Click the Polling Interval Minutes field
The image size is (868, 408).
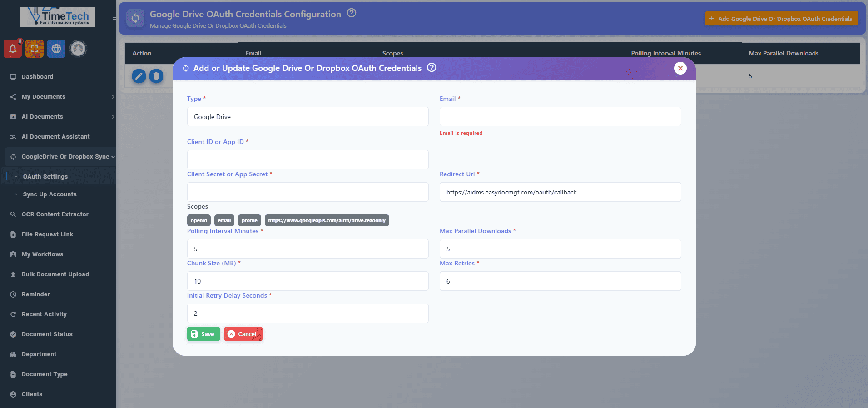tap(308, 249)
